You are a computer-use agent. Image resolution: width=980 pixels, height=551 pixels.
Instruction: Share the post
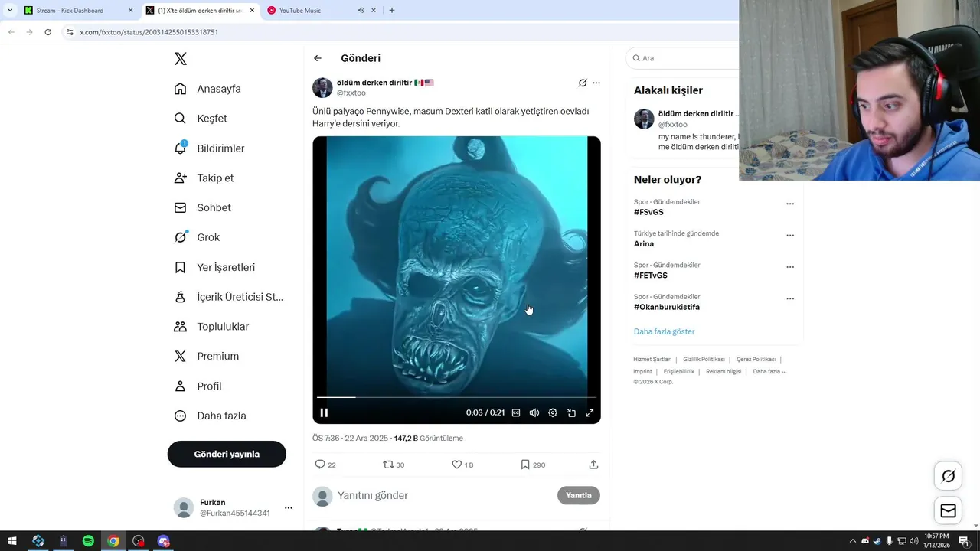pos(593,465)
